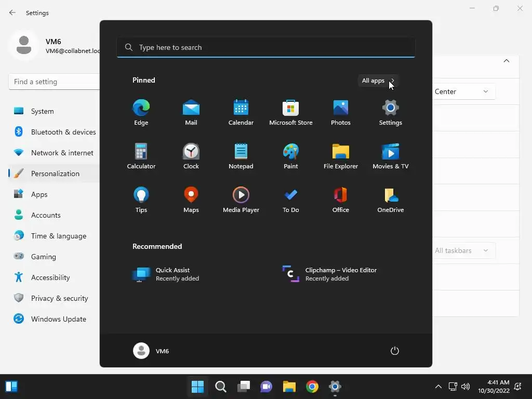Image resolution: width=532 pixels, height=399 pixels.
Task: Open Gaming in Settings sidebar
Action: point(54,257)
